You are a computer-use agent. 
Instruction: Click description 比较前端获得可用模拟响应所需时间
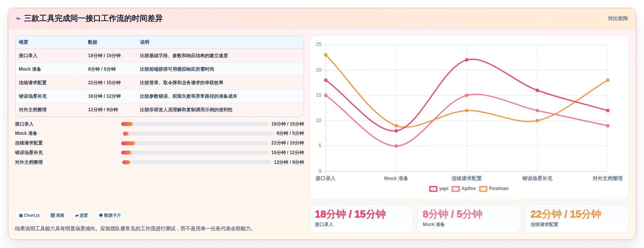pos(177,69)
